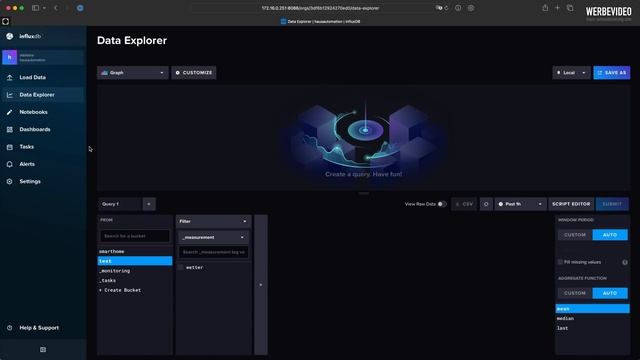Set Aggregate Function to Auto

[610, 293]
